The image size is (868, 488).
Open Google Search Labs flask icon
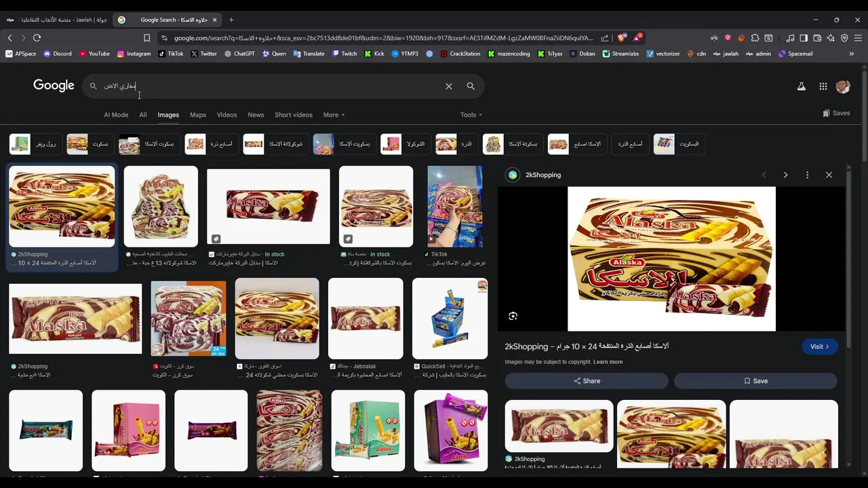(x=802, y=86)
